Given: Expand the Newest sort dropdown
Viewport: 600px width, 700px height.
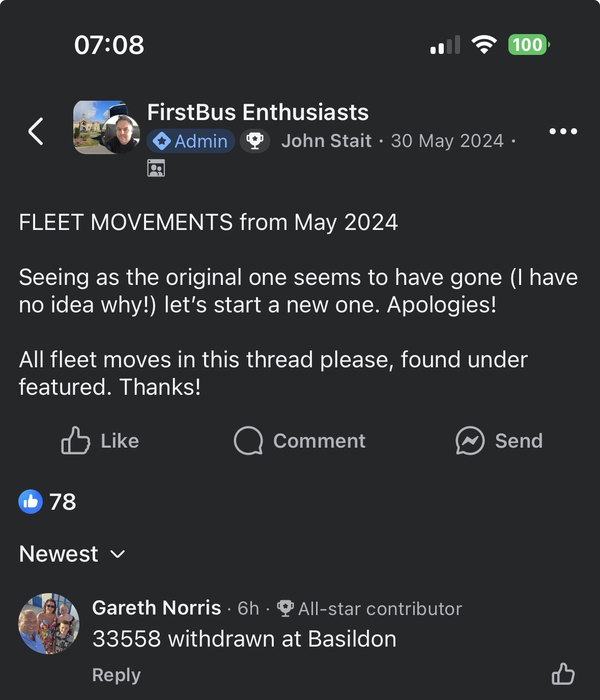Looking at the screenshot, I should (72, 554).
